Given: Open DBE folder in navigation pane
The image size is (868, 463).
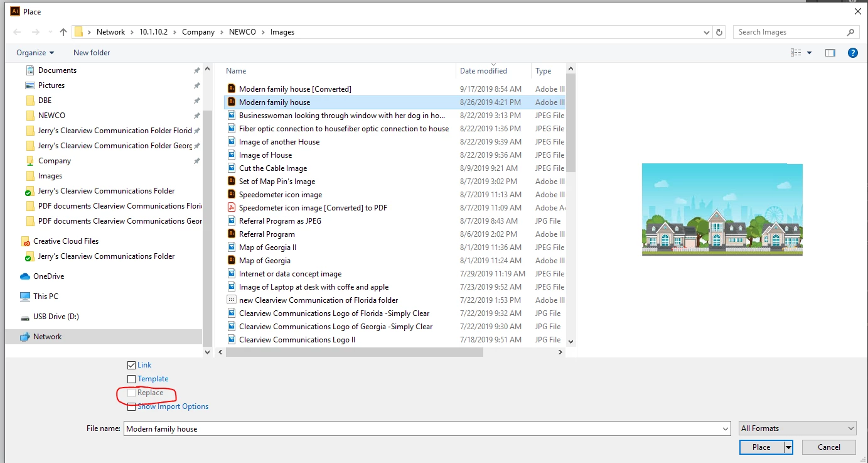Looking at the screenshot, I should coord(45,101).
